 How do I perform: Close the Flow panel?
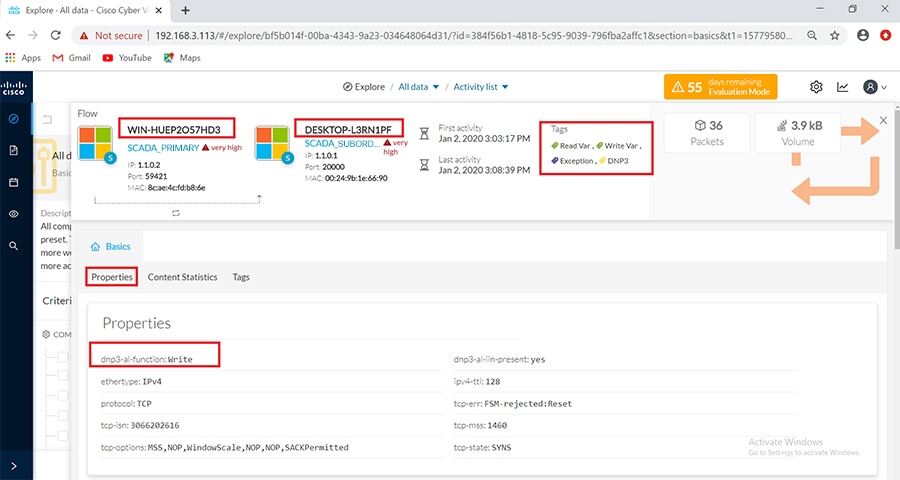(883, 120)
